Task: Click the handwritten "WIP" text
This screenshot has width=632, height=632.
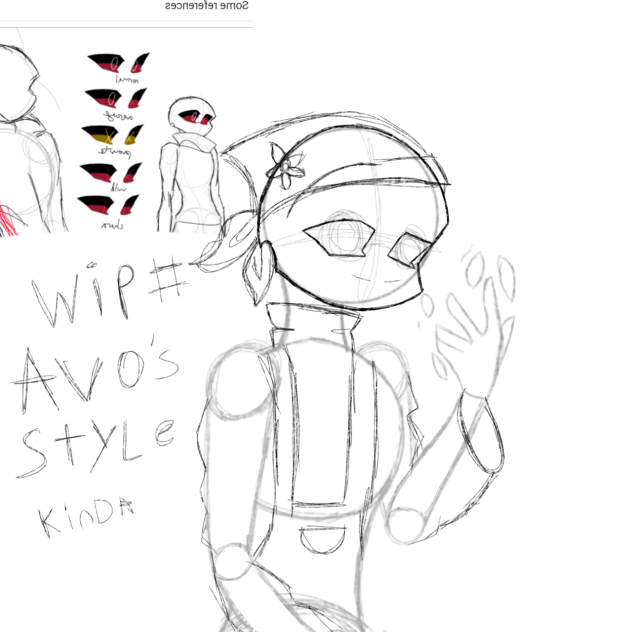Action: (x=83, y=293)
